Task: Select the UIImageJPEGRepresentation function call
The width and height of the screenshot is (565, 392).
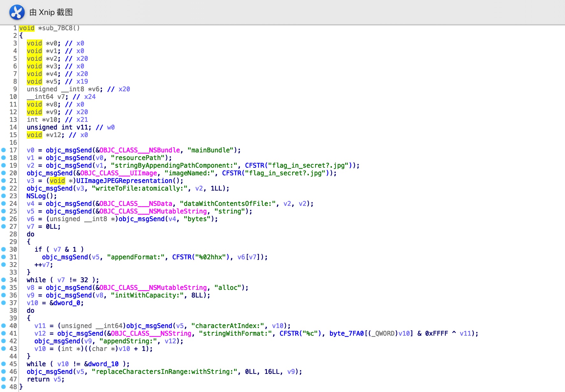Action: click(124, 181)
